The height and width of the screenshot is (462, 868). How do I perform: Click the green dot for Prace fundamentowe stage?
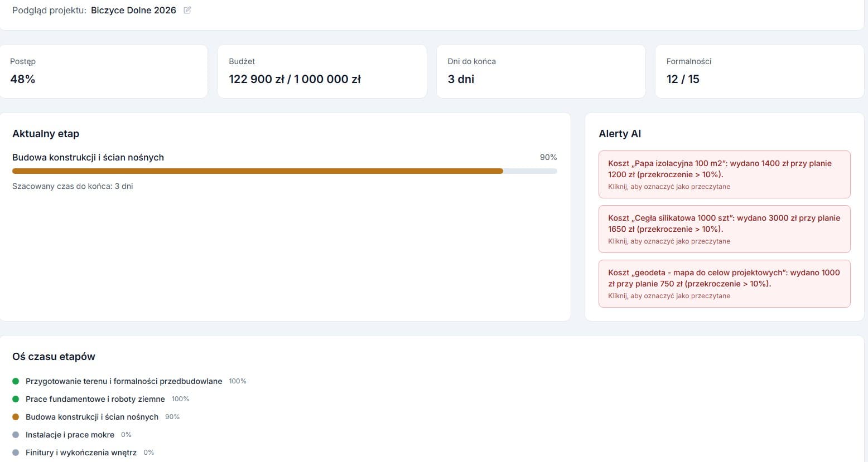point(16,399)
